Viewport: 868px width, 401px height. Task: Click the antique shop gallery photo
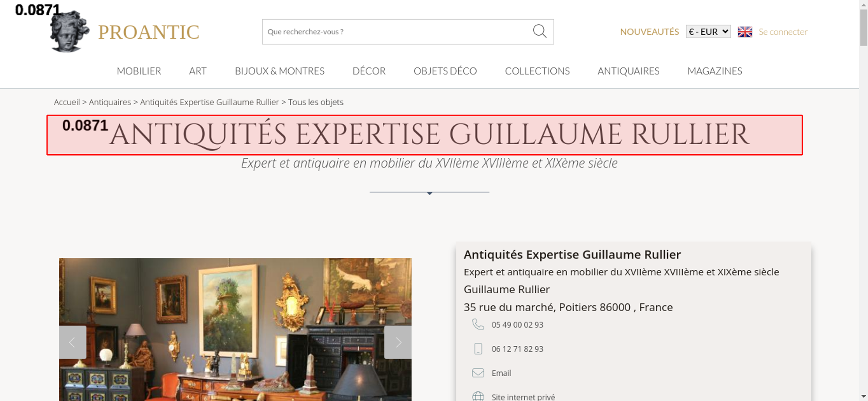[235, 330]
